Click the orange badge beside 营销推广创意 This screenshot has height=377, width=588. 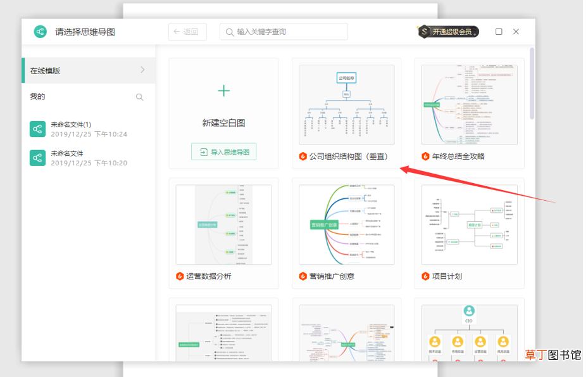tap(303, 276)
